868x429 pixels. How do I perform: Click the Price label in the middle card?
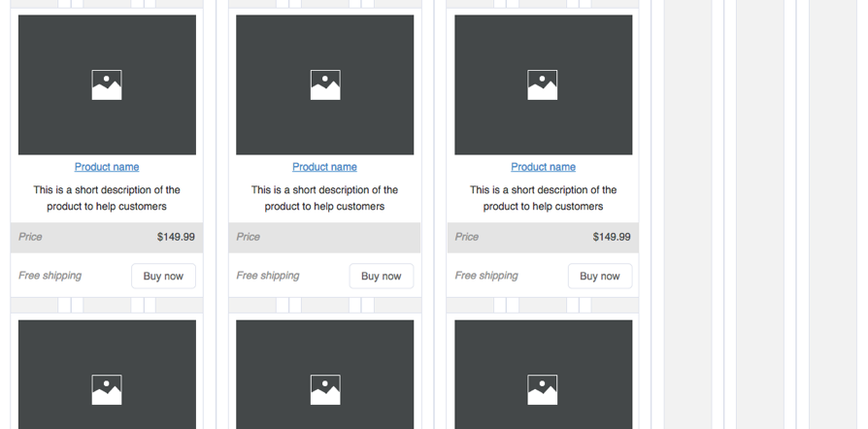249,237
